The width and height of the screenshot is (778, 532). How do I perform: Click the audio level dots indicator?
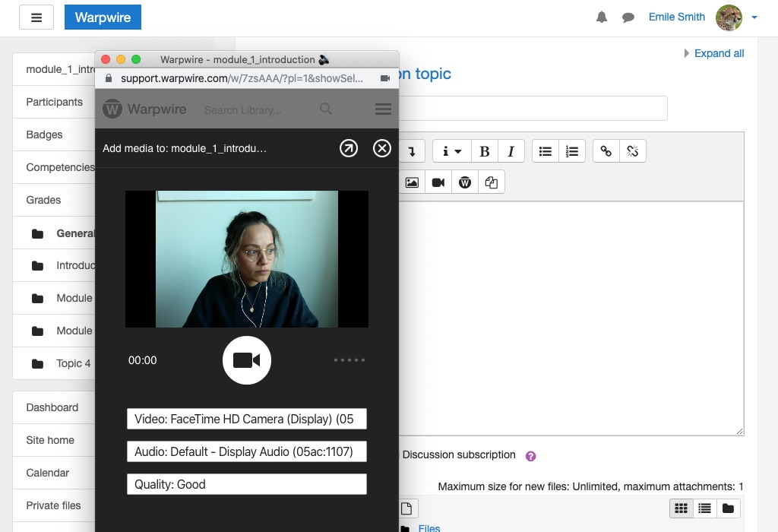pyautogui.click(x=349, y=359)
